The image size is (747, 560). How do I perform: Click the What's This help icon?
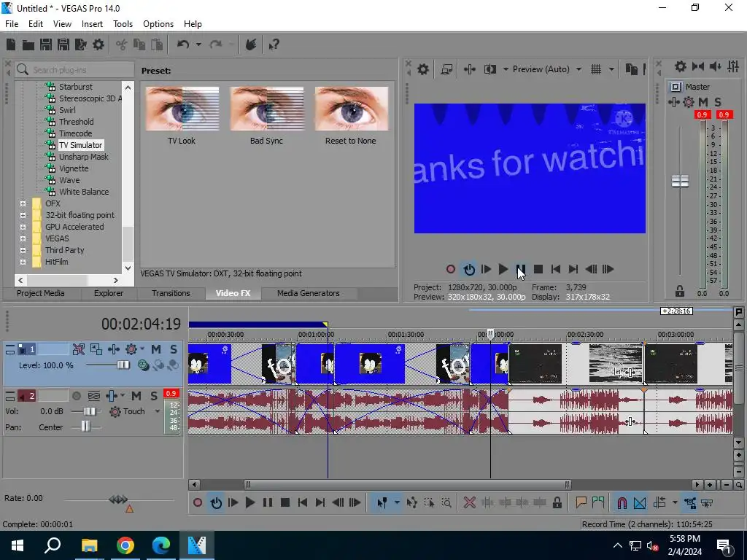point(274,44)
